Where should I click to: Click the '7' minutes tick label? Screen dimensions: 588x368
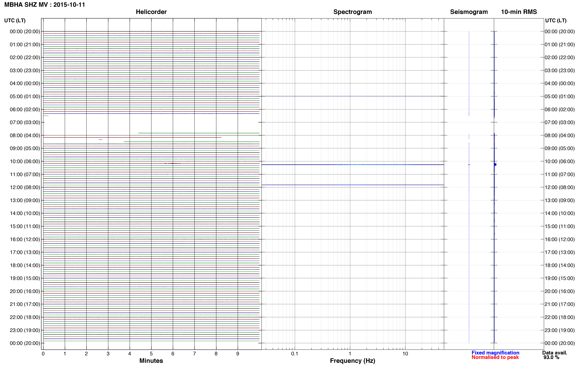(195, 354)
